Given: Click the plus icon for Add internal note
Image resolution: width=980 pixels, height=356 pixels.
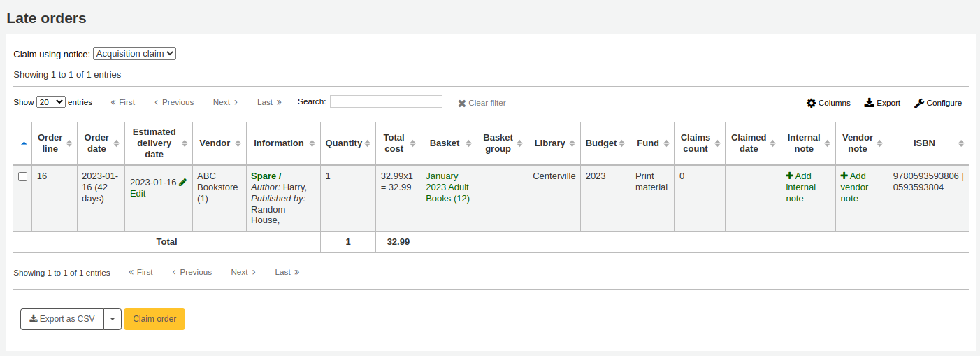Looking at the screenshot, I should click(x=790, y=176).
